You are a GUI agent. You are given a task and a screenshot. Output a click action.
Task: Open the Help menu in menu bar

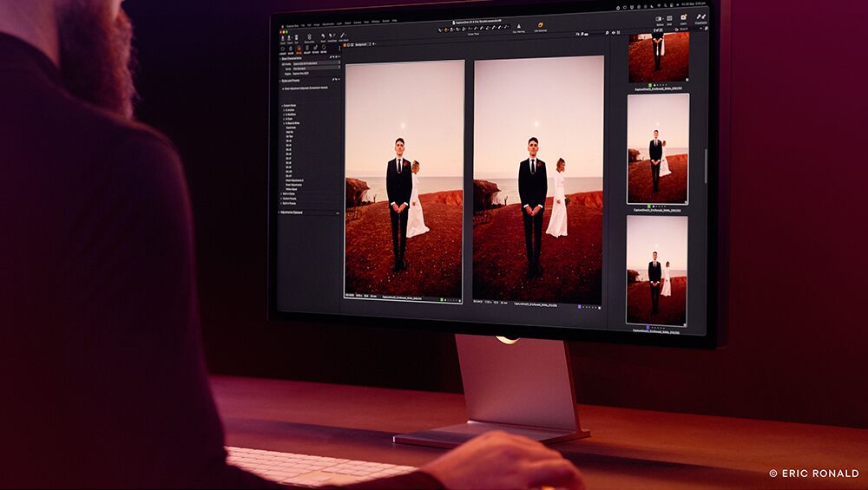[393, 20]
